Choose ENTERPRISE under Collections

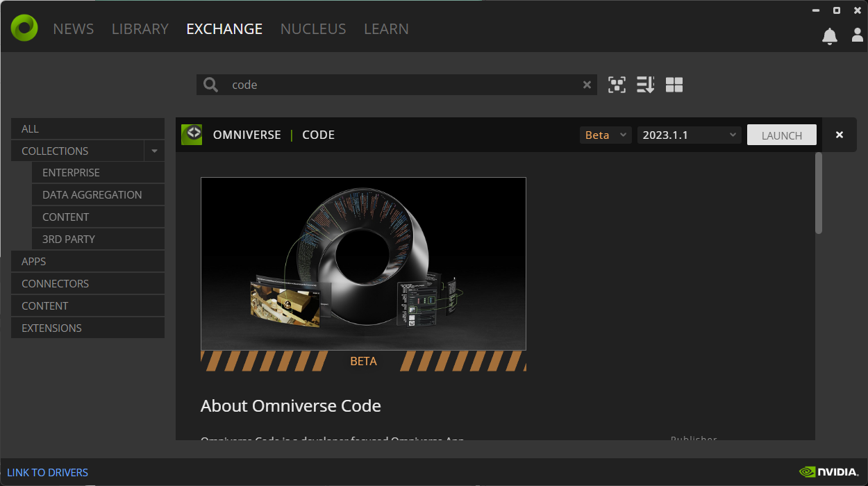[x=98, y=172]
